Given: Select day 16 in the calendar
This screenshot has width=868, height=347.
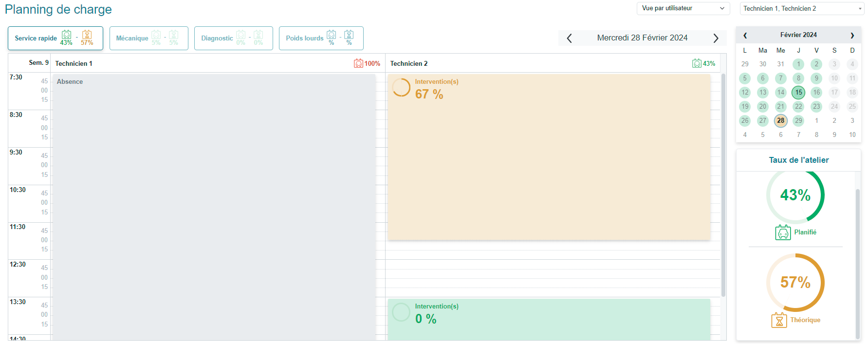Looking at the screenshot, I should click(816, 92).
